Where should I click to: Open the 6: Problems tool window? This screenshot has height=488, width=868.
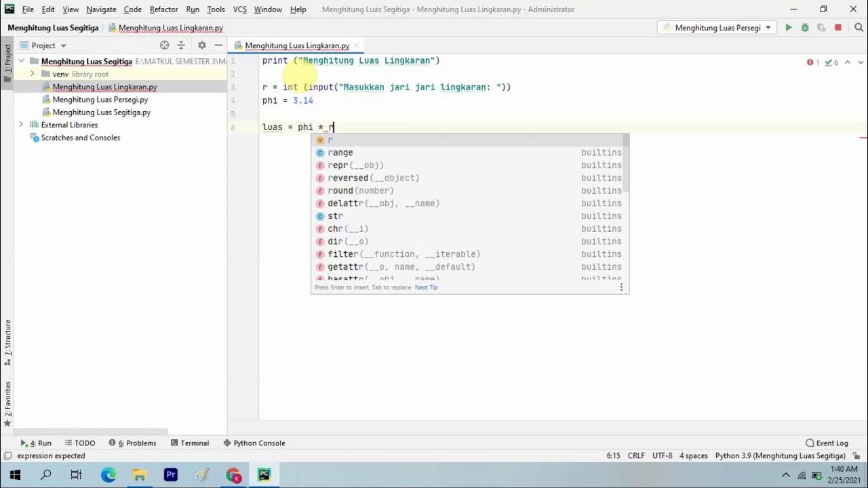pyautogui.click(x=132, y=443)
